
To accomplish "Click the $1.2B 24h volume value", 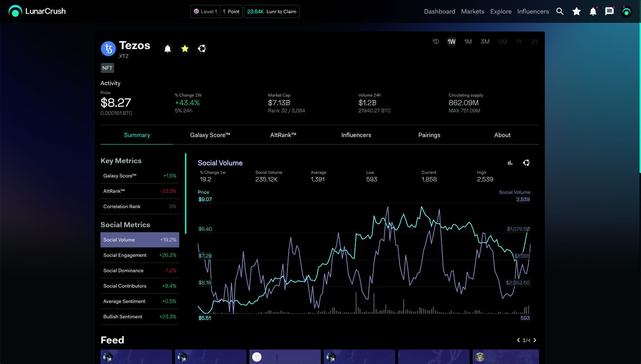I will (367, 103).
